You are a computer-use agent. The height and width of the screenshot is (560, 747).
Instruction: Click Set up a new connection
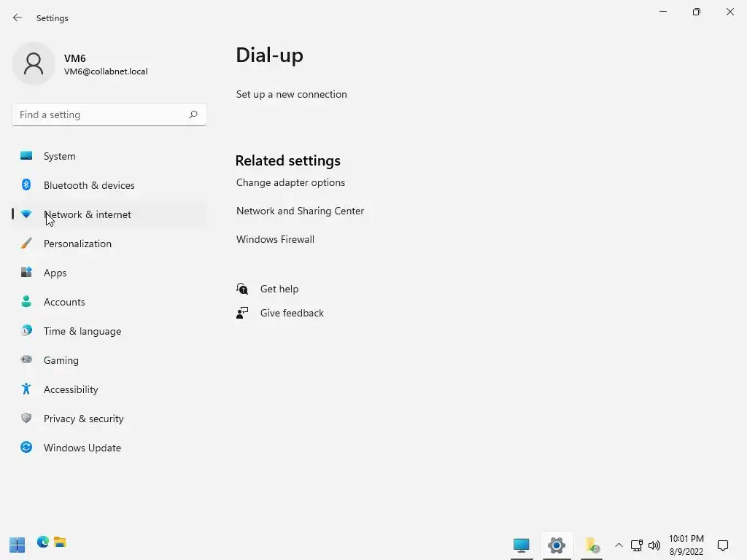click(x=292, y=94)
